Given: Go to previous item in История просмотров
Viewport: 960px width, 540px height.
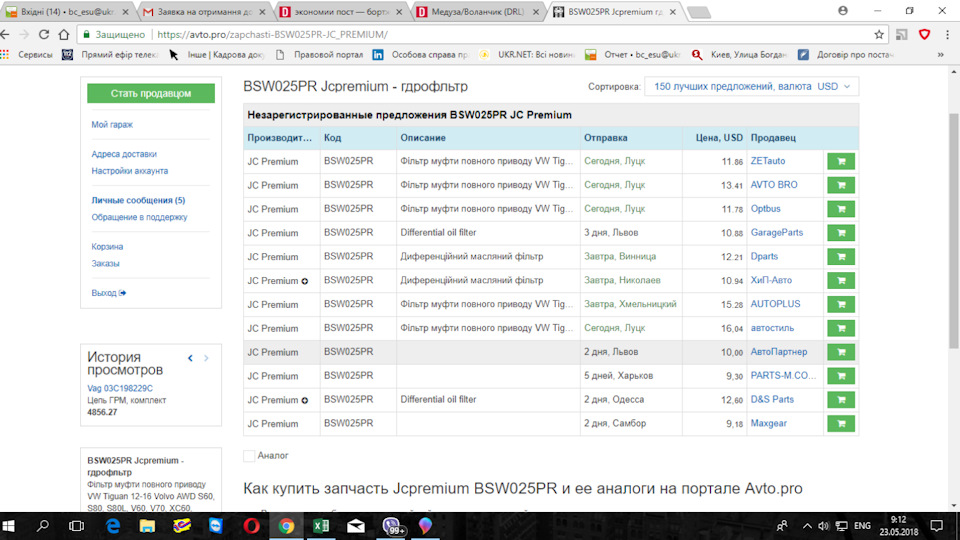Looking at the screenshot, I should pyautogui.click(x=190, y=358).
